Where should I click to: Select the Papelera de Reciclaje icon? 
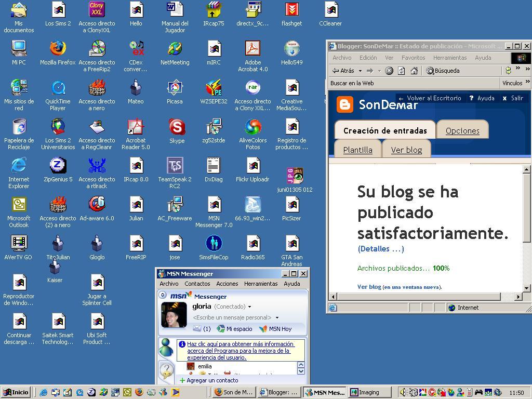click(19, 134)
